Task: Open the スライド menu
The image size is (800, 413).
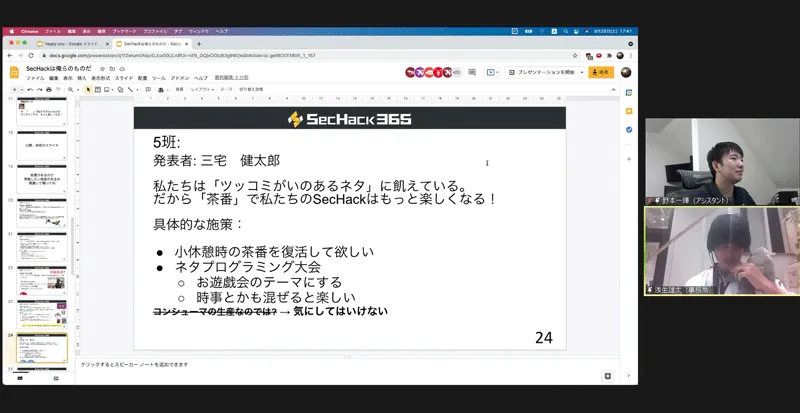Action: 124,78
